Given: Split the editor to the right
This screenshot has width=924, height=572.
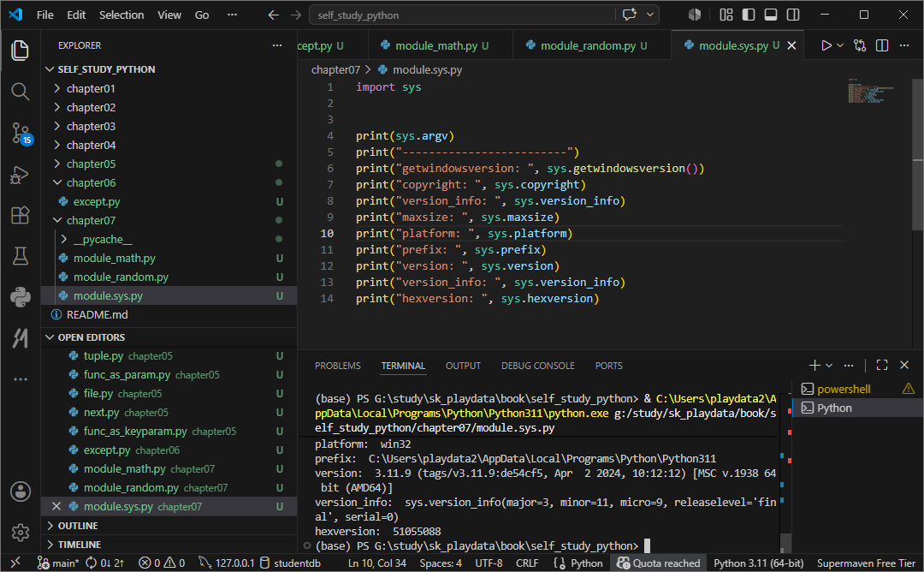Looking at the screenshot, I should [882, 45].
